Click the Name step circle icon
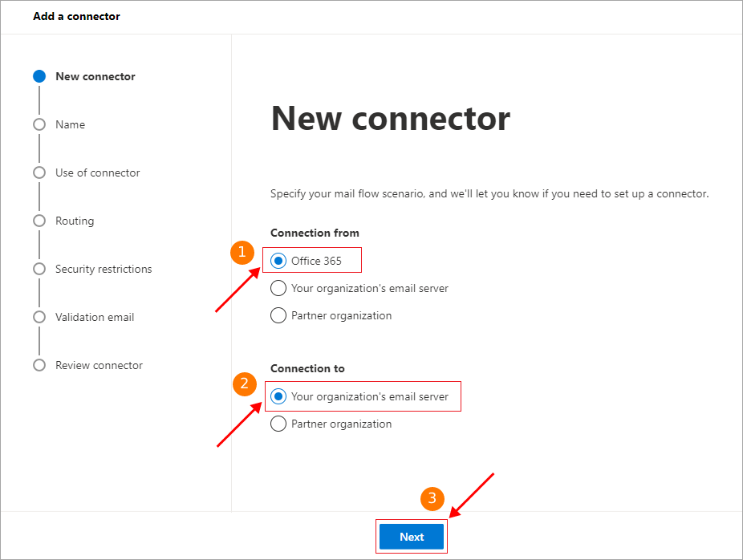The height and width of the screenshot is (560, 743). coord(39,124)
